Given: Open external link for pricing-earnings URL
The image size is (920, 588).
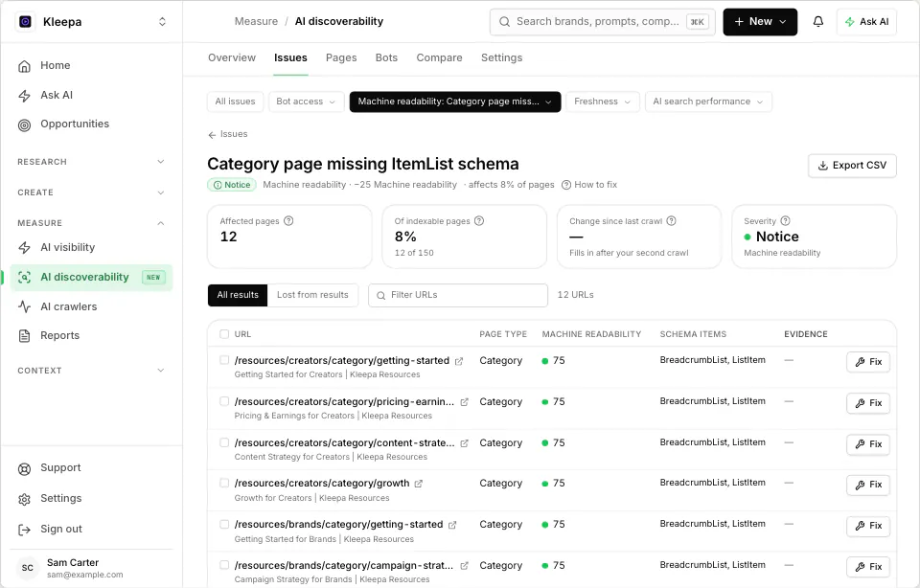Looking at the screenshot, I should tap(464, 402).
